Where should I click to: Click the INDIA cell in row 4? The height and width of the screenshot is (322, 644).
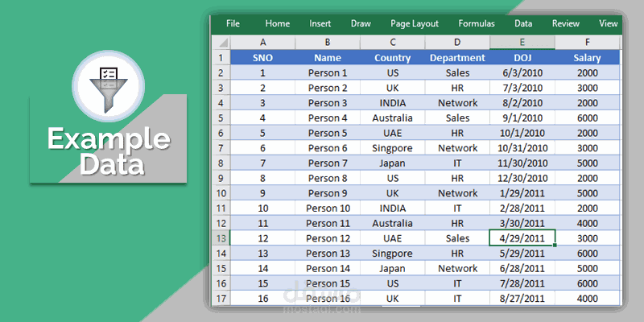click(x=393, y=103)
